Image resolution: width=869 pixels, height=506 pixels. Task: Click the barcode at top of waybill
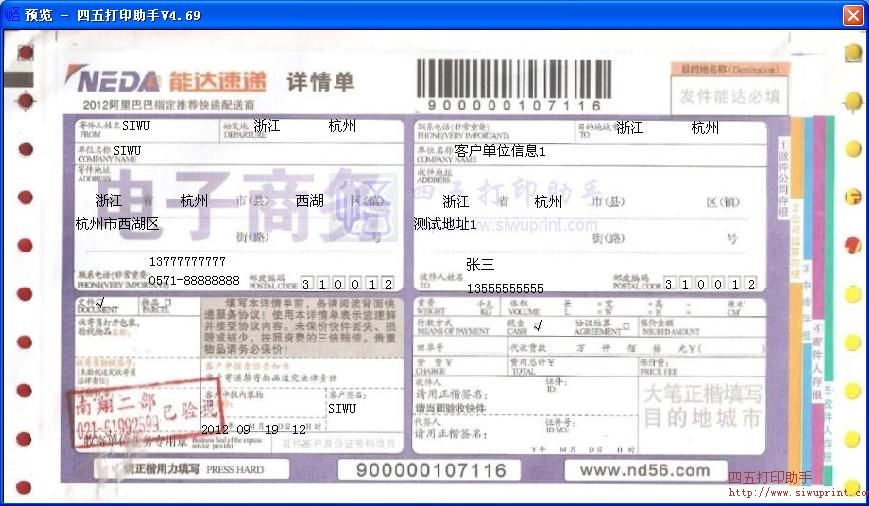pos(513,77)
